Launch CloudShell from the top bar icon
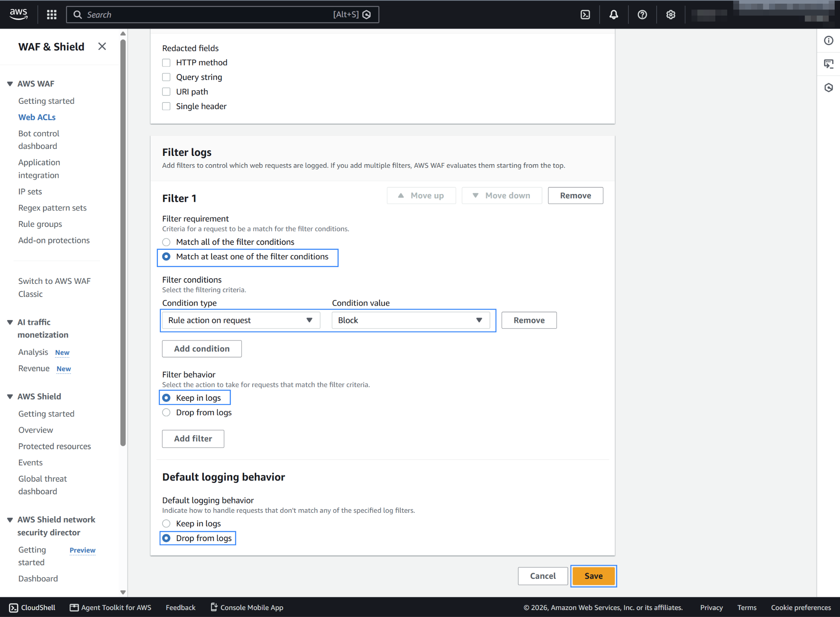Screen dimensions: 840x617 coord(585,15)
